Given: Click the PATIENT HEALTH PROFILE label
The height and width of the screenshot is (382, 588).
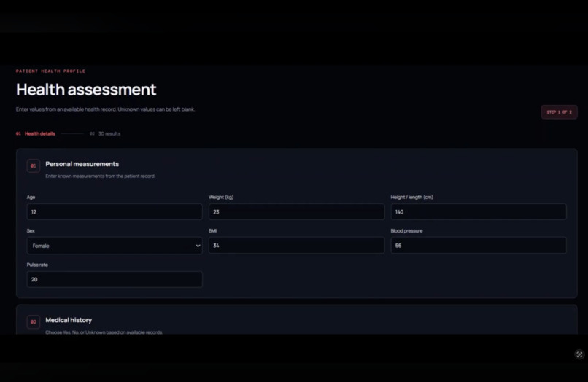Looking at the screenshot, I should coord(50,71).
